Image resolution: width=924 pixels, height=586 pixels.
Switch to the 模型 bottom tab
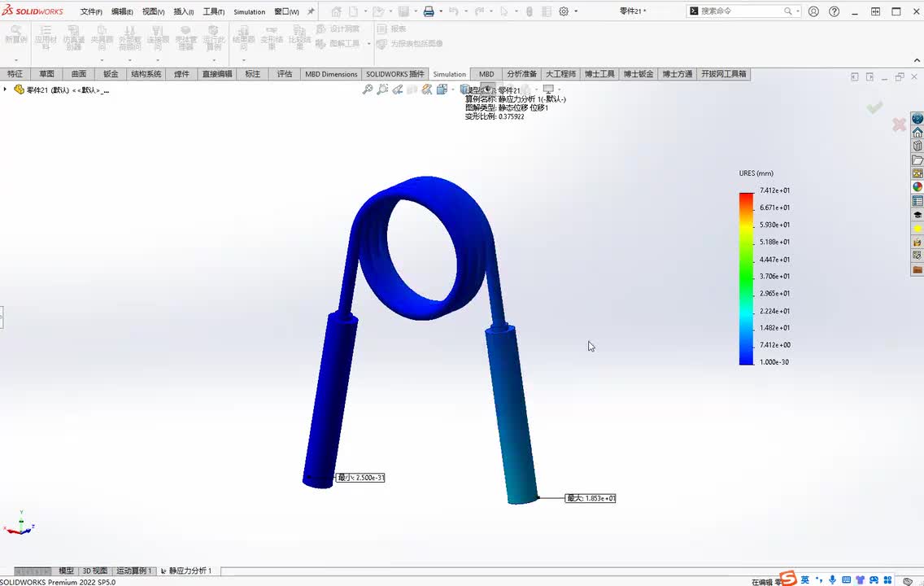tap(66, 571)
